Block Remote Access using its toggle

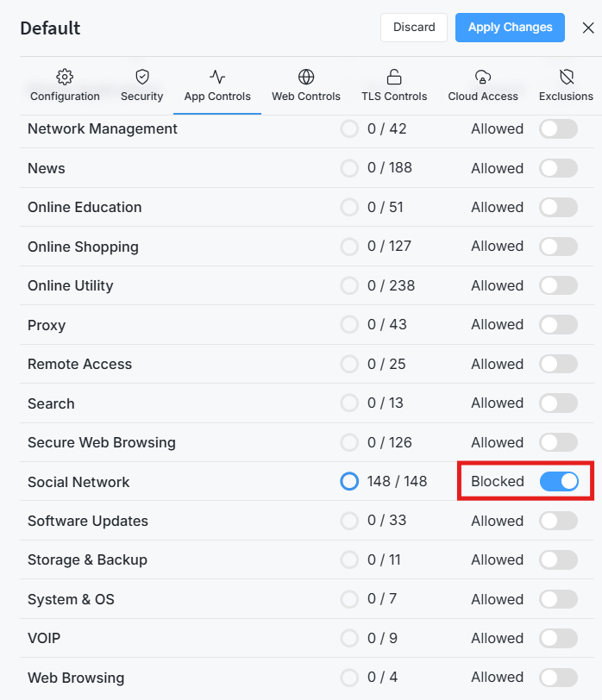pos(558,364)
